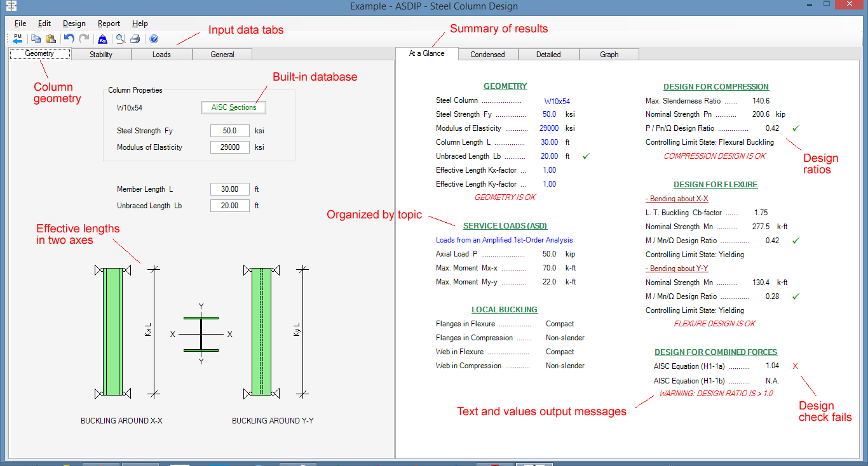Image resolution: width=868 pixels, height=466 pixels.
Task: Click the ASDIP app icon in title bar
Action: click(11, 6)
